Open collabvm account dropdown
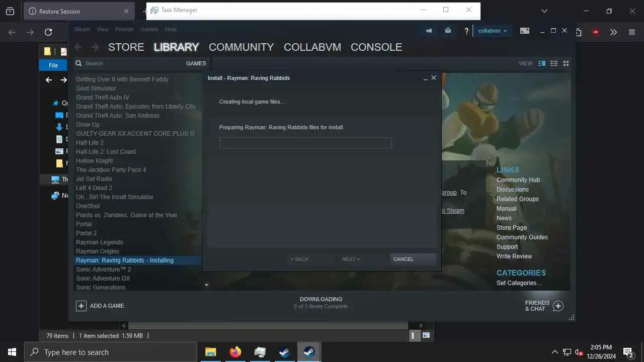 [493, 31]
